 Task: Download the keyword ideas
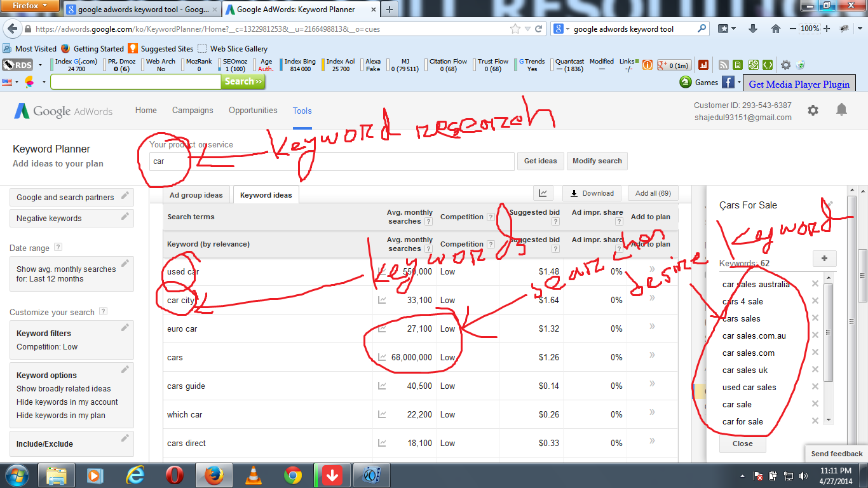pos(592,193)
